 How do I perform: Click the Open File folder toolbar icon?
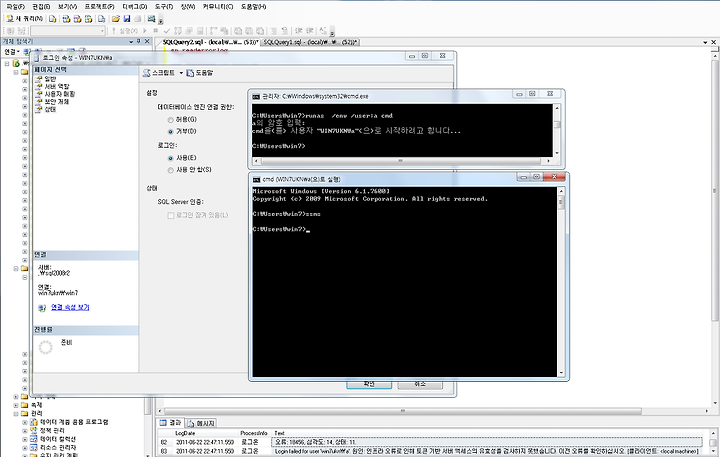(x=116, y=19)
